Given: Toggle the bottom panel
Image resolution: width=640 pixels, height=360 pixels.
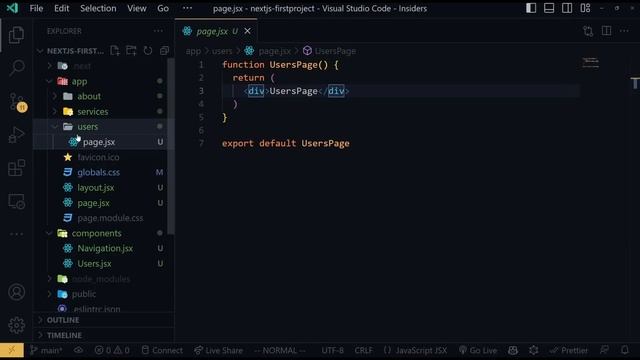Looking at the screenshot, I should [x=549, y=8].
